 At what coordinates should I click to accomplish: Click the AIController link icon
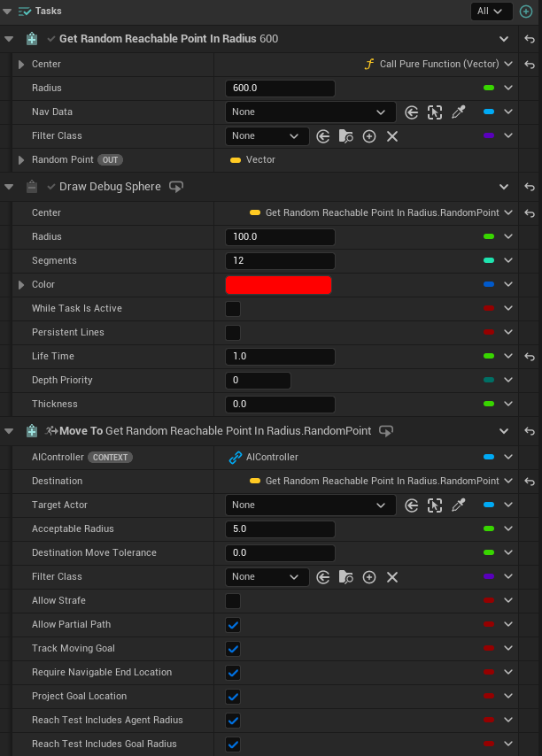point(236,457)
